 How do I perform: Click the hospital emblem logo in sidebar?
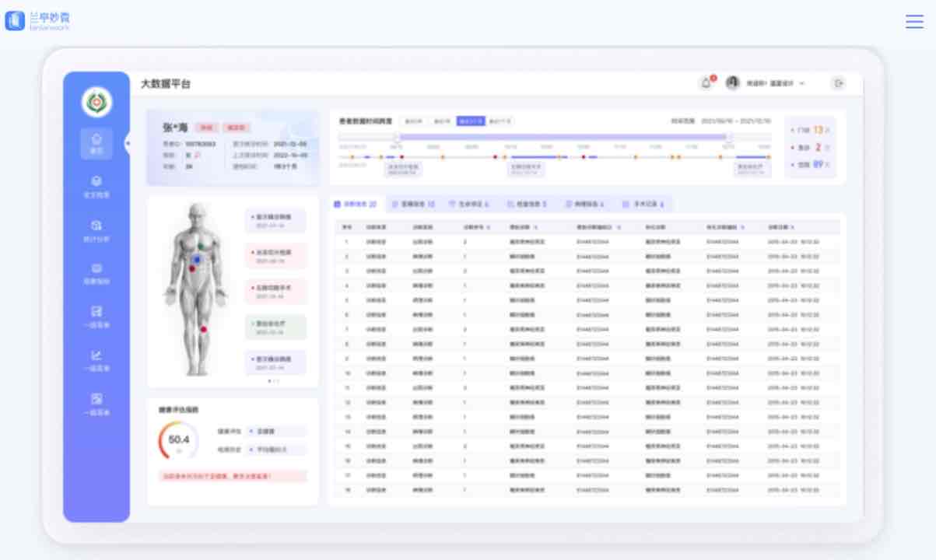[x=96, y=102]
